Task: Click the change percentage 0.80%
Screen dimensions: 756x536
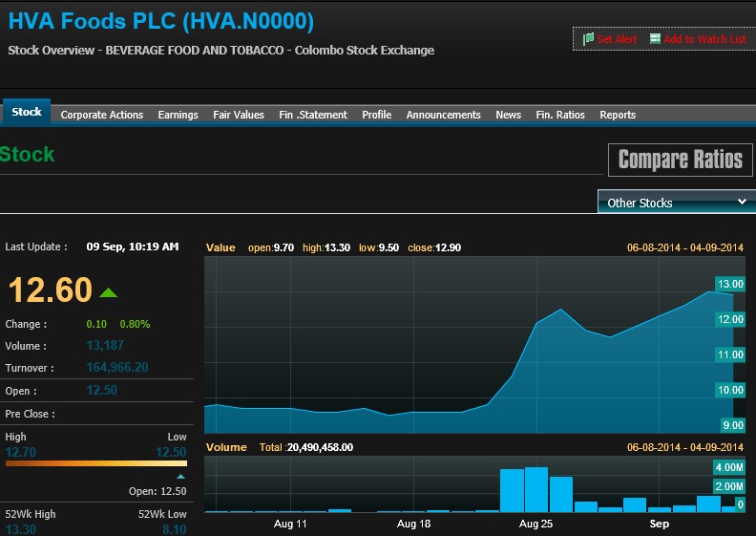Action: (x=135, y=324)
